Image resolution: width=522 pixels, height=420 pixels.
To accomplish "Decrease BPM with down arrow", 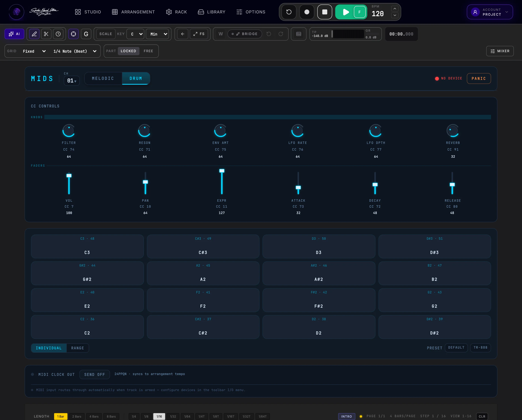I will coord(395,15).
